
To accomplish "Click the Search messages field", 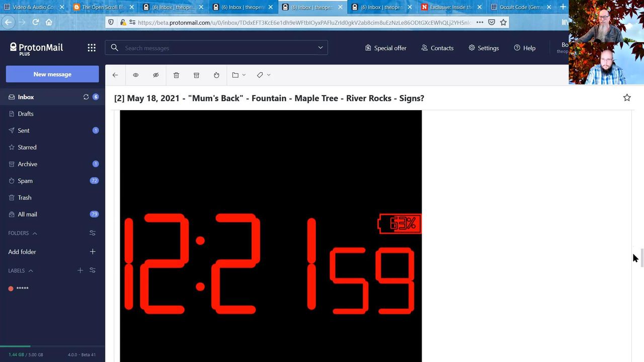I will coord(216,48).
